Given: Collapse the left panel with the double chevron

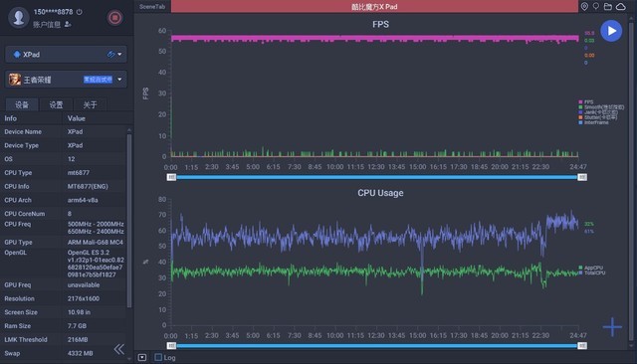Looking at the screenshot, I should [x=119, y=349].
